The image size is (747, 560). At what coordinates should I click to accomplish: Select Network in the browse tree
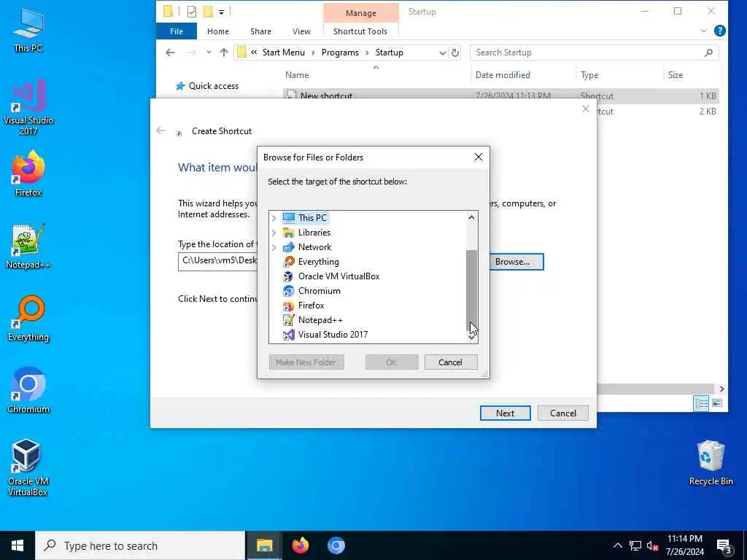click(x=307, y=247)
